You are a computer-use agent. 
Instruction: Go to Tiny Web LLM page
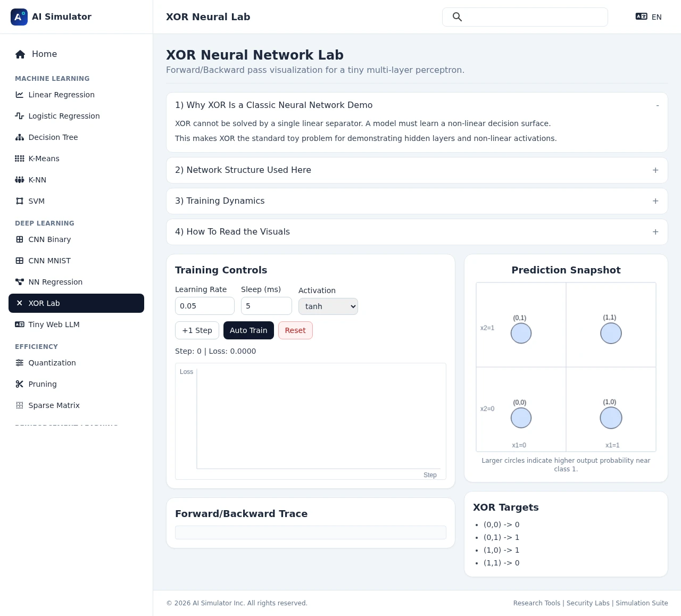tap(54, 324)
